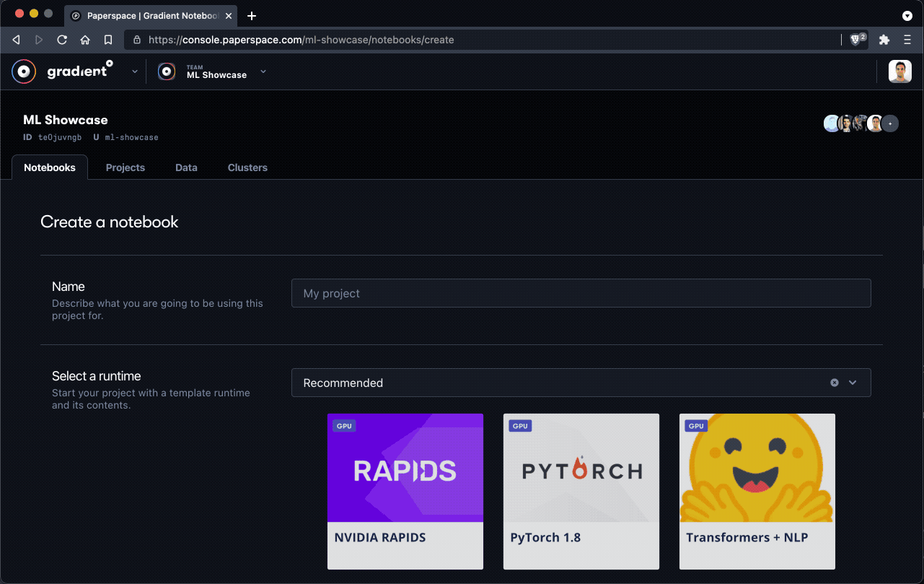Open the browser hamburger menu
This screenshot has width=924, height=584.
point(907,40)
